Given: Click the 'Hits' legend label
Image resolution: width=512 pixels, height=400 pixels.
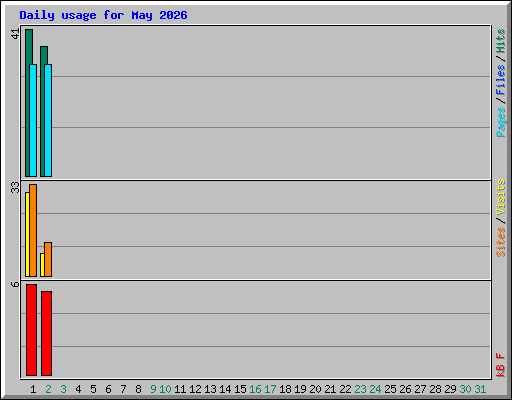Looking at the screenshot, I should click(500, 41).
